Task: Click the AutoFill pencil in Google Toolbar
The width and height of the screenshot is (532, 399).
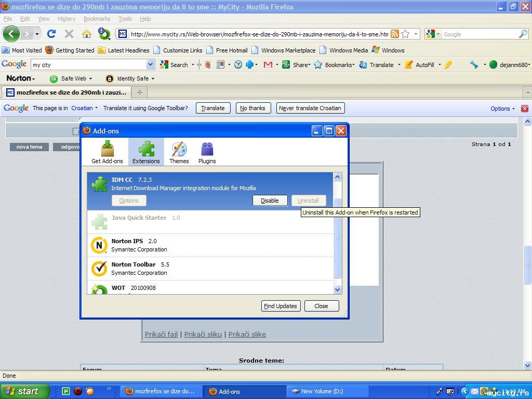Action: click(409, 64)
